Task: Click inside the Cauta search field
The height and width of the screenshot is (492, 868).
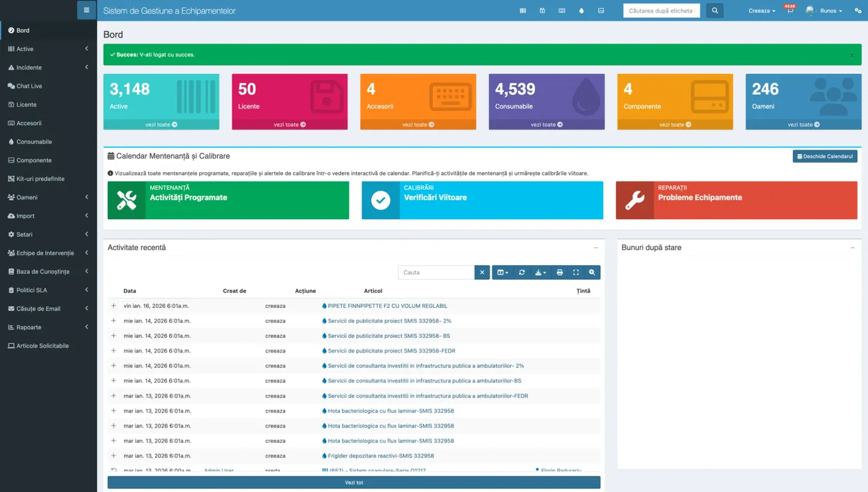Action: point(435,272)
